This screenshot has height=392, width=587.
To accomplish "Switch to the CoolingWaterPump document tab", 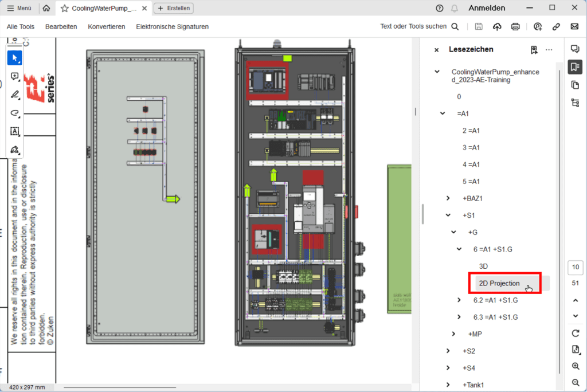I will tap(102, 8).
